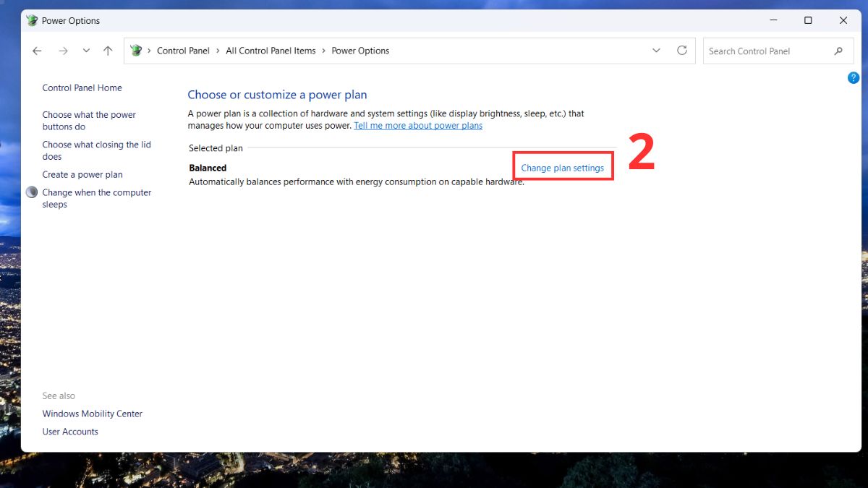
Task: Open Help with the blue question icon
Action: coord(853,78)
